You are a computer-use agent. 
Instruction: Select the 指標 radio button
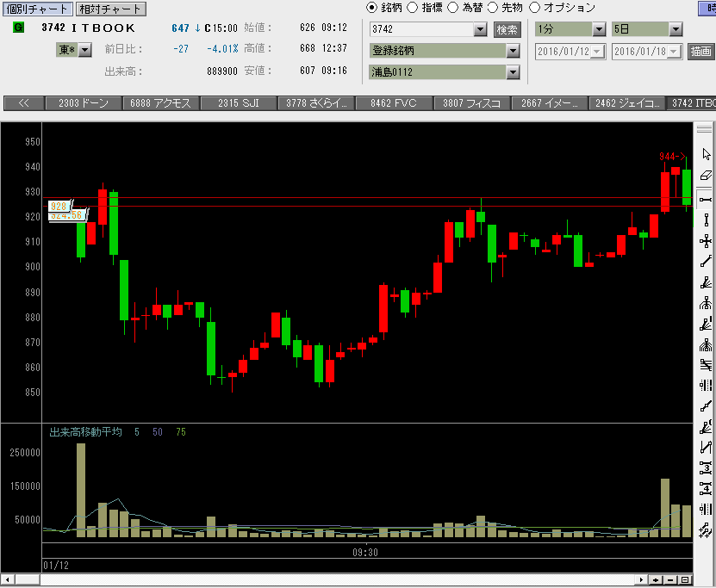click(412, 7)
